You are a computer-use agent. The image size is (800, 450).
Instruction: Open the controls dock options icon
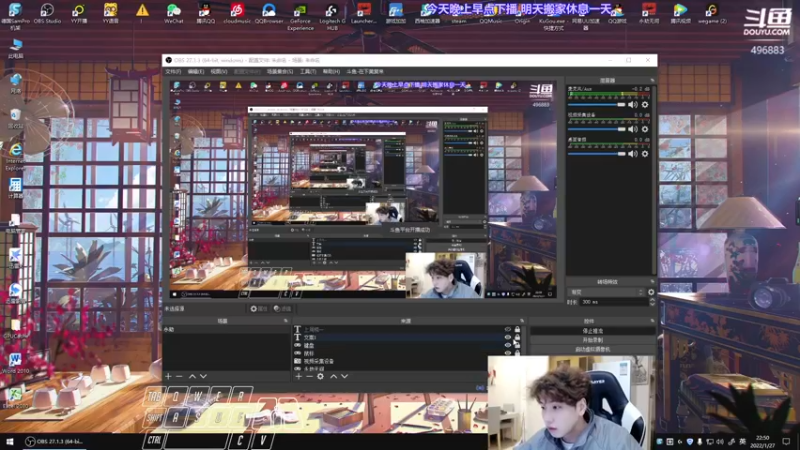point(653,321)
